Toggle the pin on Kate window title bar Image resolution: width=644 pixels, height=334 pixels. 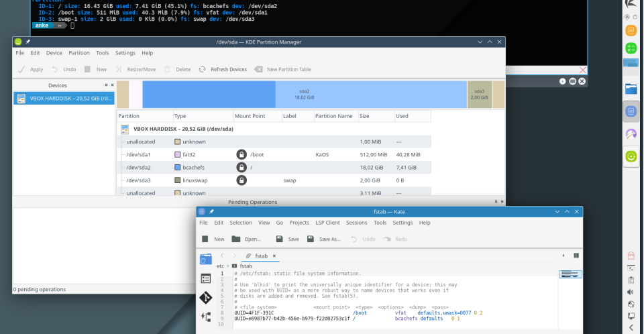212,212
